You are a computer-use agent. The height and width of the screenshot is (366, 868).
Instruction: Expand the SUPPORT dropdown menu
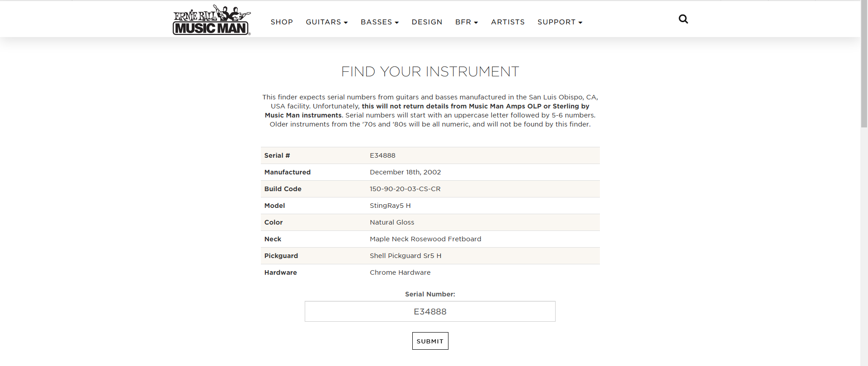tap(560, 22)
